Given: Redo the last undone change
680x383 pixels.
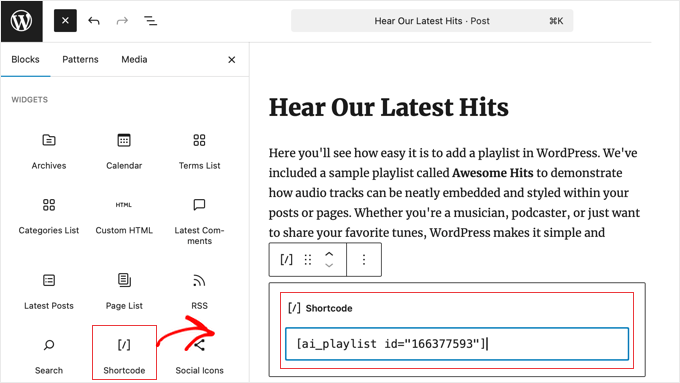Looking at the screenshot, I should 122,21.
